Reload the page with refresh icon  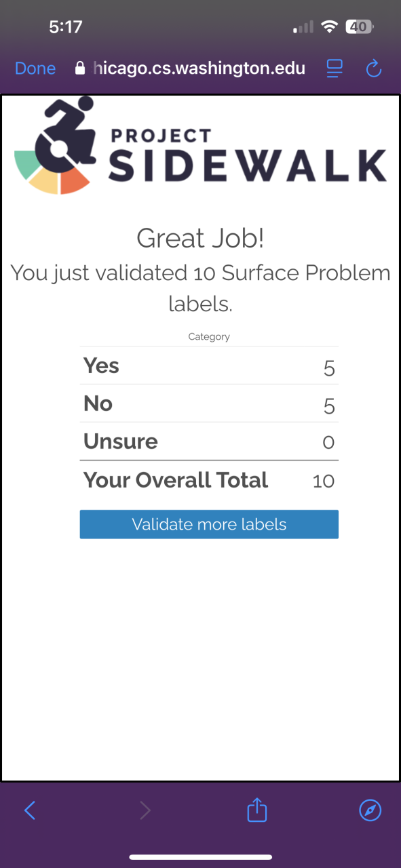(x=374, y=68)
